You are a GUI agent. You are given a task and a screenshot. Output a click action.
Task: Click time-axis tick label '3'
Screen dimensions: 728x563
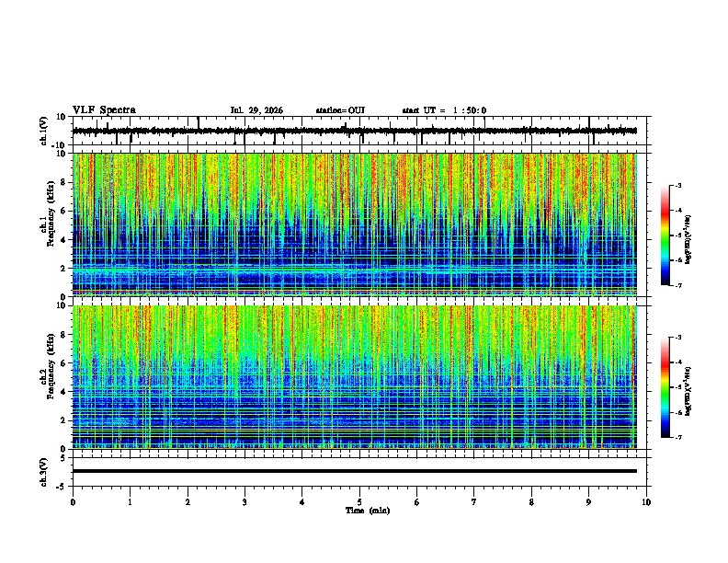pos(245,502)
